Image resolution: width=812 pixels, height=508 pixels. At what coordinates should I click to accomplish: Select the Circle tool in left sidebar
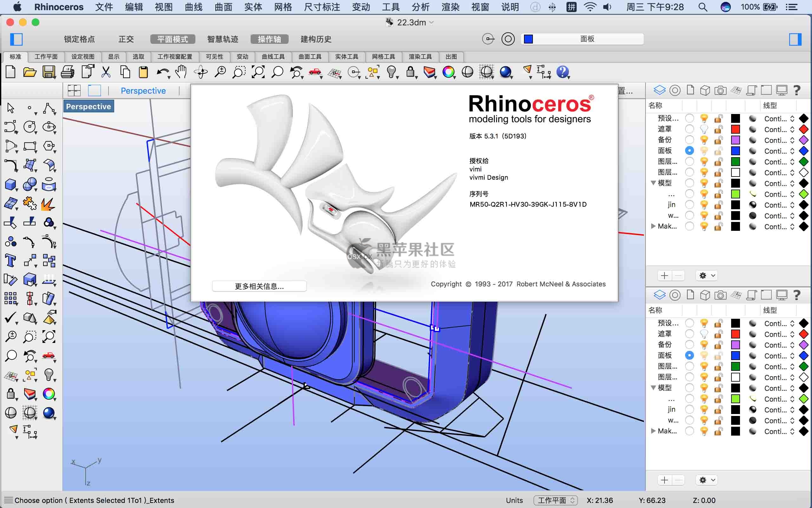pos(29,127)
